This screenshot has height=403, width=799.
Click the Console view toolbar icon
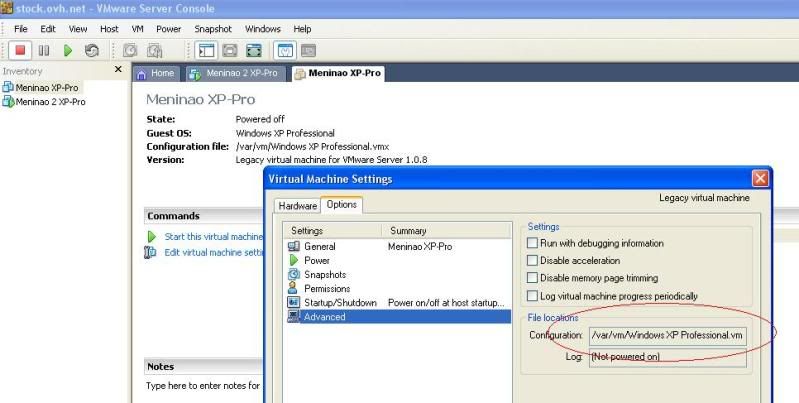(308, 50)
